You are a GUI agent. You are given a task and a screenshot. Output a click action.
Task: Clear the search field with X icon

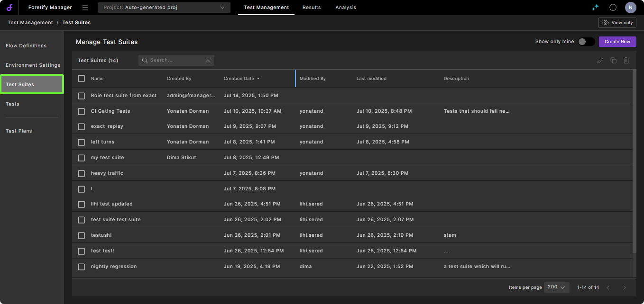[x=208, y=61]
